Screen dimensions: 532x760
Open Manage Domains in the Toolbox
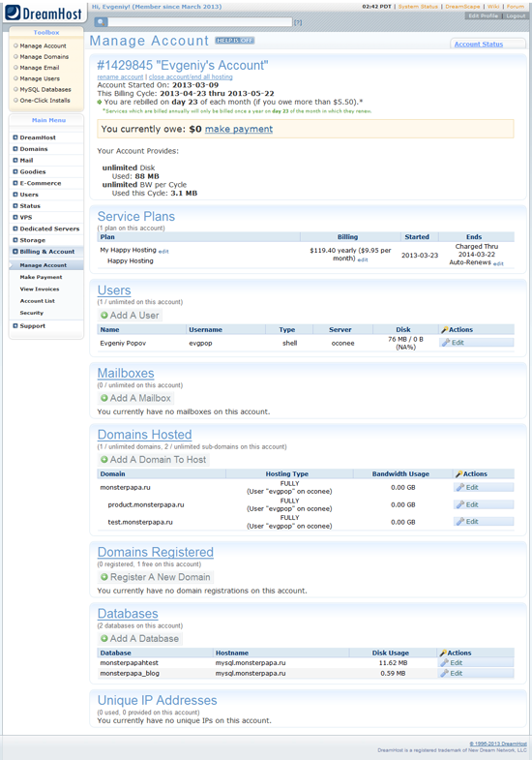pyautogui.click(x=44, y=57)
